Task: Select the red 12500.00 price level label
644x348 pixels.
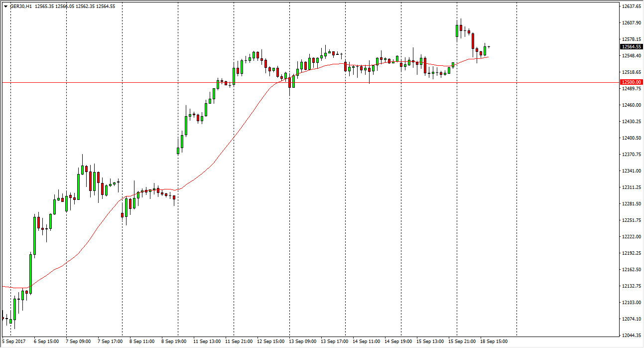Action: click(631, 82)
